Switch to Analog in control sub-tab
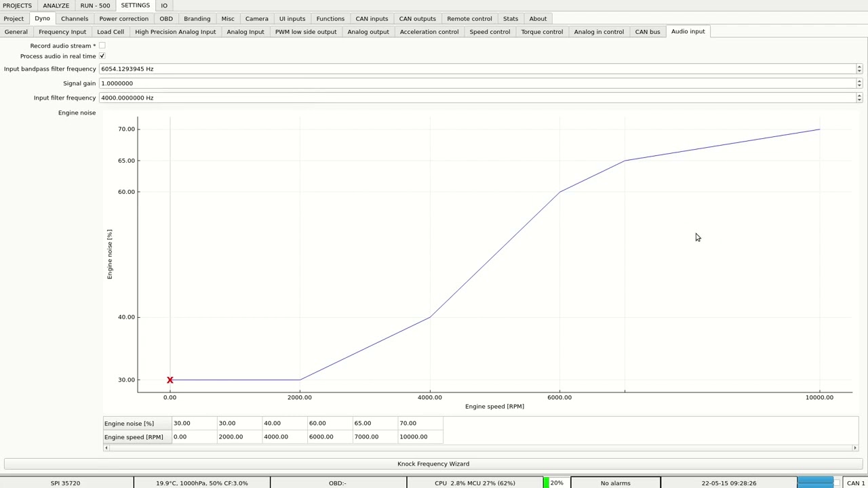 (599, 32)
